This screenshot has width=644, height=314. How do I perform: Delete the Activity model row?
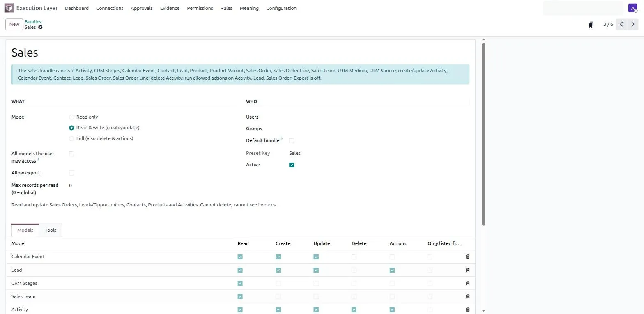tap(467, 309)
